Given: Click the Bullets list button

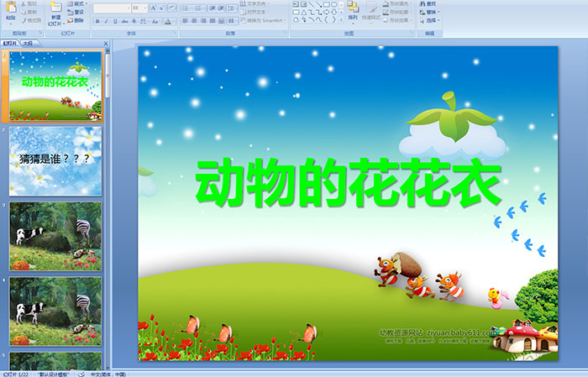Looking at the screenshot, I should (x=186, y=8).
